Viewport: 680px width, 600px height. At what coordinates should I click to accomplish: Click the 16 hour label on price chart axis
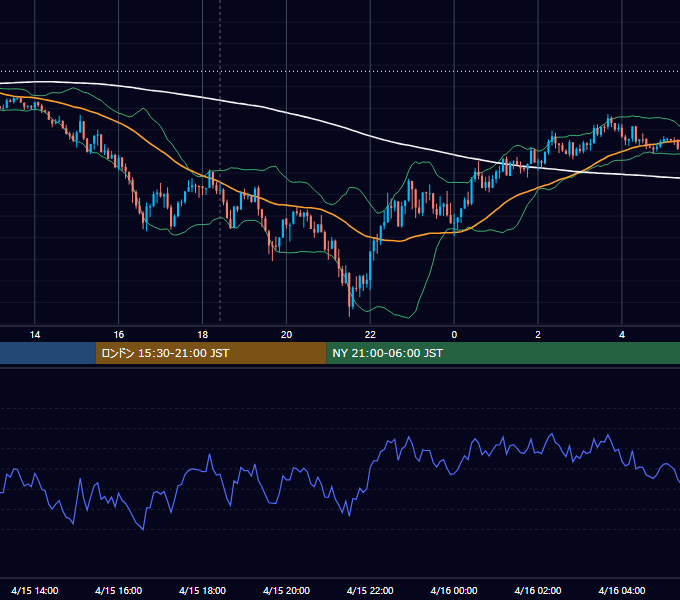[x=119, y=335]
